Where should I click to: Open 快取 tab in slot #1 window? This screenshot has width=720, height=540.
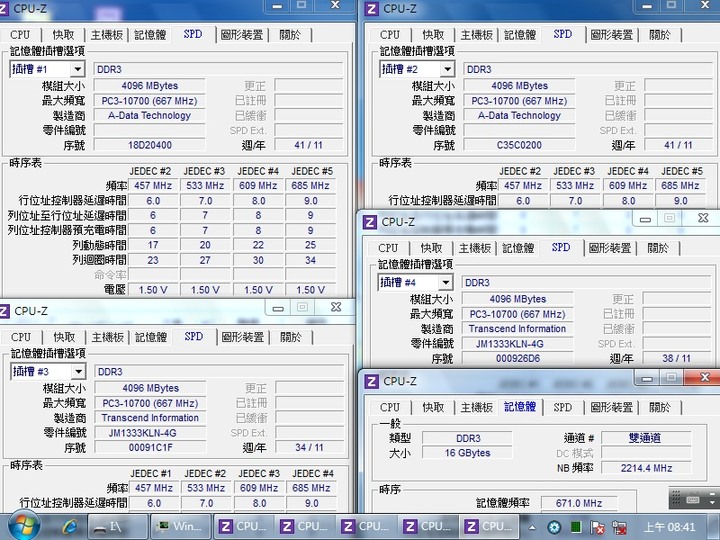coord(63,35)
